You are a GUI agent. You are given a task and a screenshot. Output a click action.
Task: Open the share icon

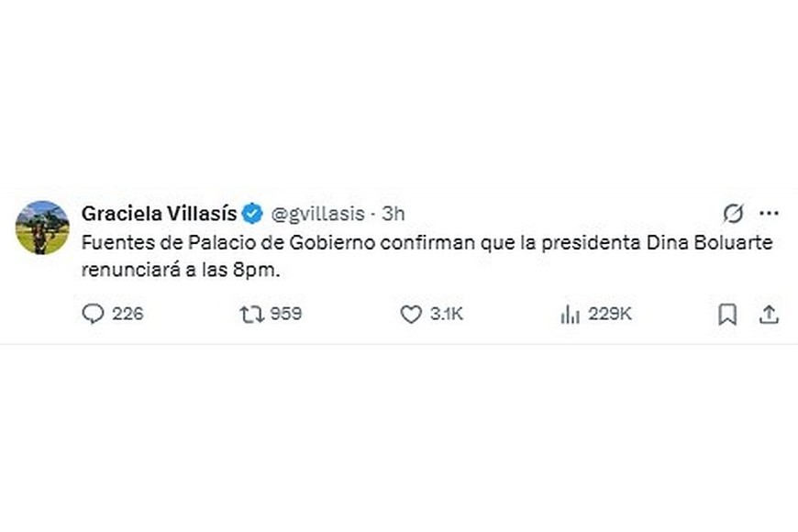coord(769,314)
